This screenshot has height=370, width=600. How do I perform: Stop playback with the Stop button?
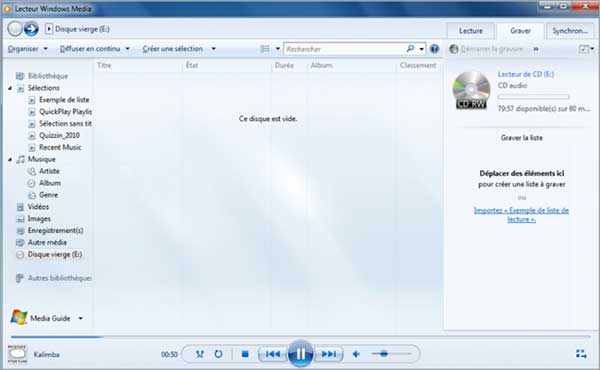(x=245, y=354)
